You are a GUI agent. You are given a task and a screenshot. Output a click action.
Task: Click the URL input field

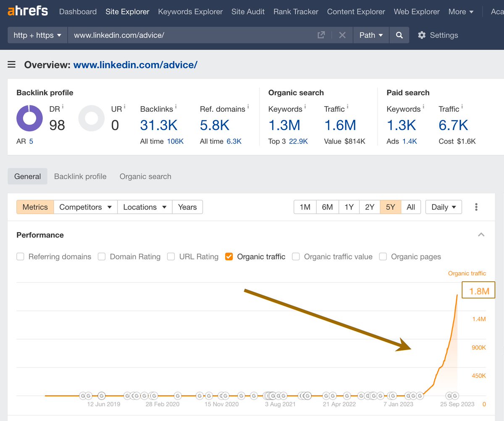(193, 35)
